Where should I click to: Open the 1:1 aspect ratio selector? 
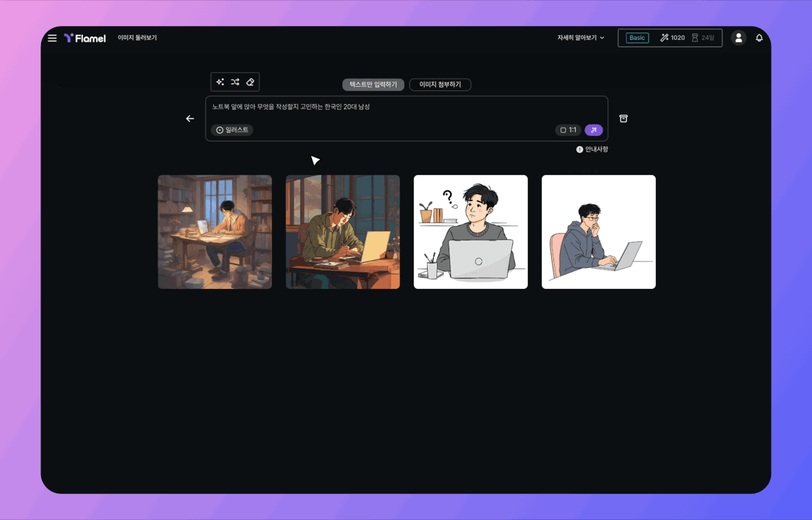tap(568, 130)
